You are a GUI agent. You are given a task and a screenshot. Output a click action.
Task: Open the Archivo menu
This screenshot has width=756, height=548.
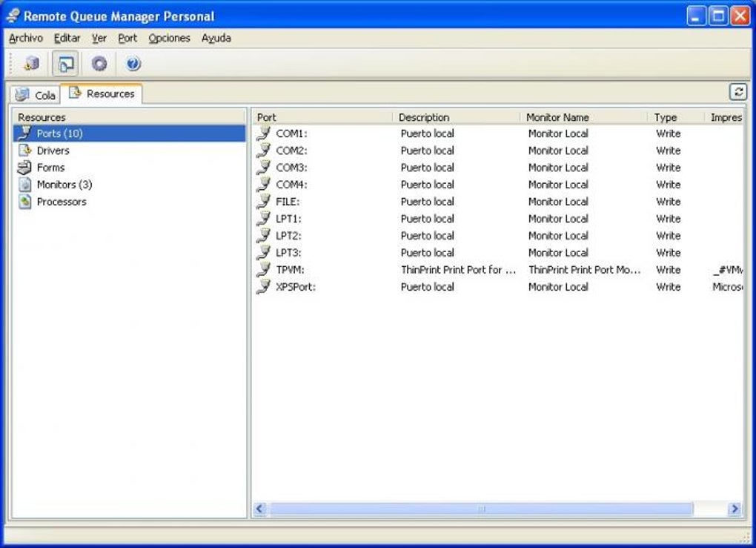27,38
